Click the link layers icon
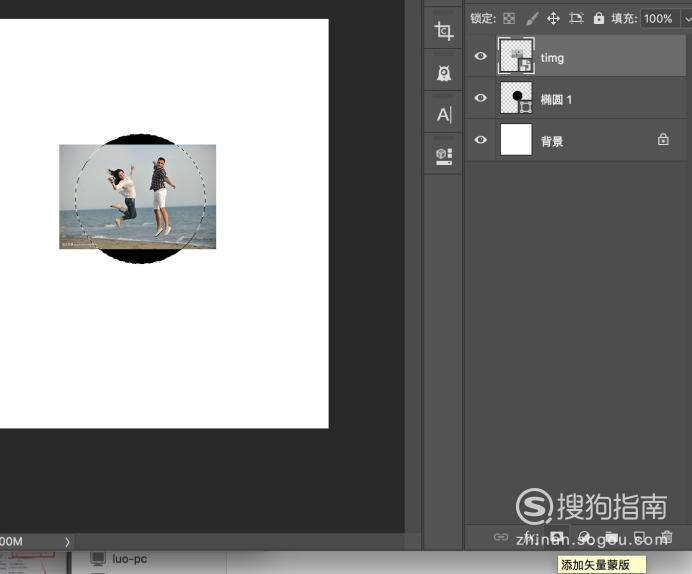Screen dimensions: 692x574 coord(501,537)
